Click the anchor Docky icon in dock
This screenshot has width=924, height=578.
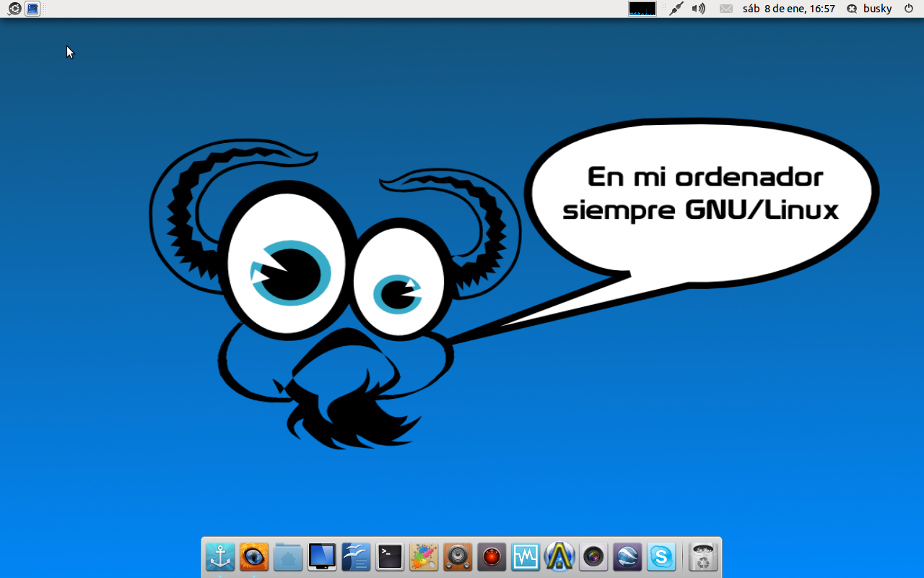tap(220, 557)
